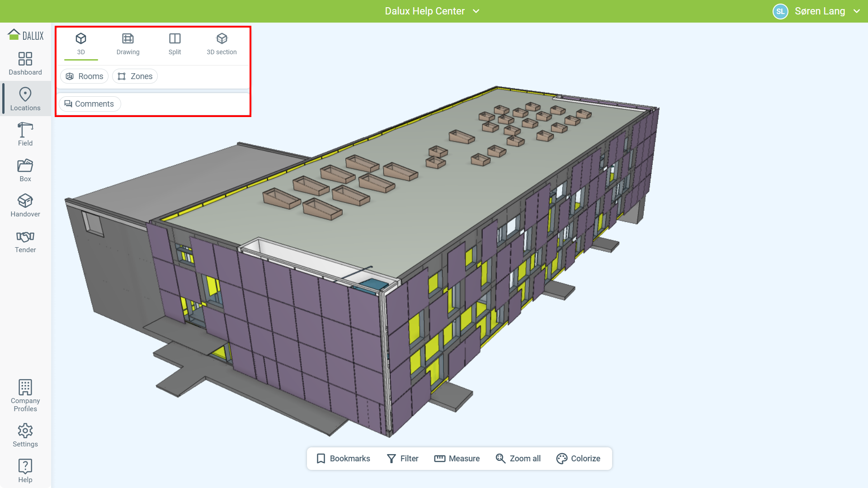Open the Handover module
The height and width of the screenshot is (488, 868).
[x=25, y=206]
